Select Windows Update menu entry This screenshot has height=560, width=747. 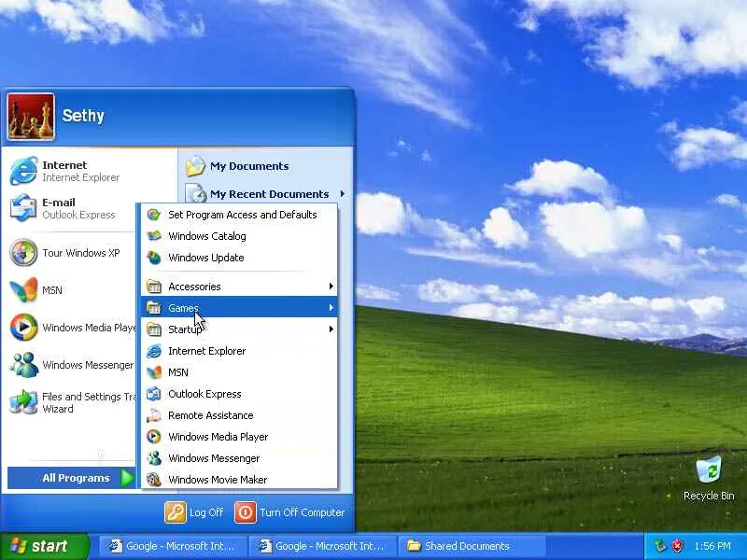(240, 258)
